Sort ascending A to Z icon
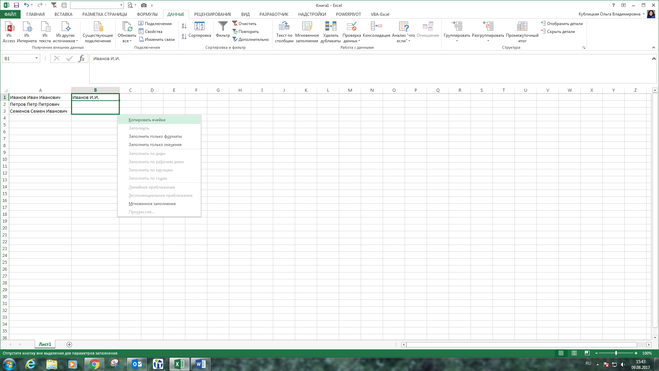 pyautogui.click(x=184, y=26)
